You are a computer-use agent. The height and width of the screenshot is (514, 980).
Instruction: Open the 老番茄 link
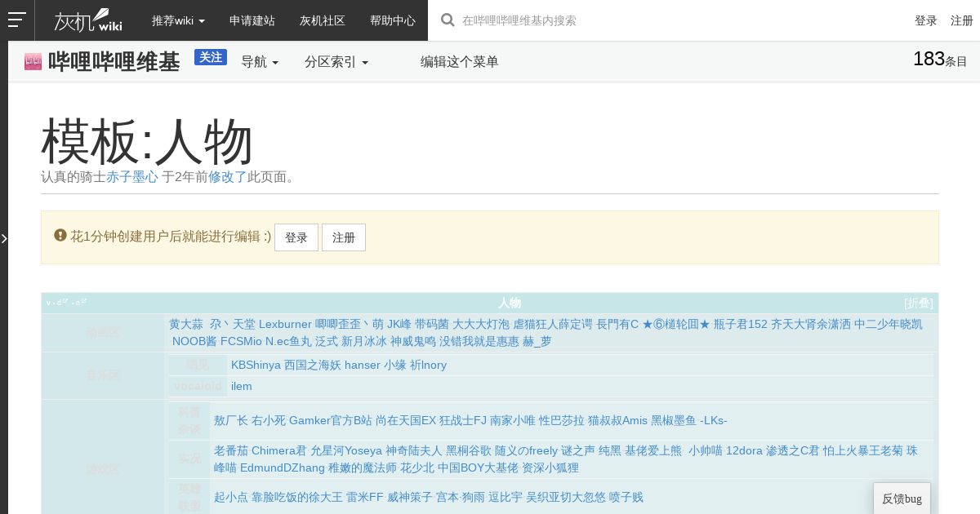[231, 450]
